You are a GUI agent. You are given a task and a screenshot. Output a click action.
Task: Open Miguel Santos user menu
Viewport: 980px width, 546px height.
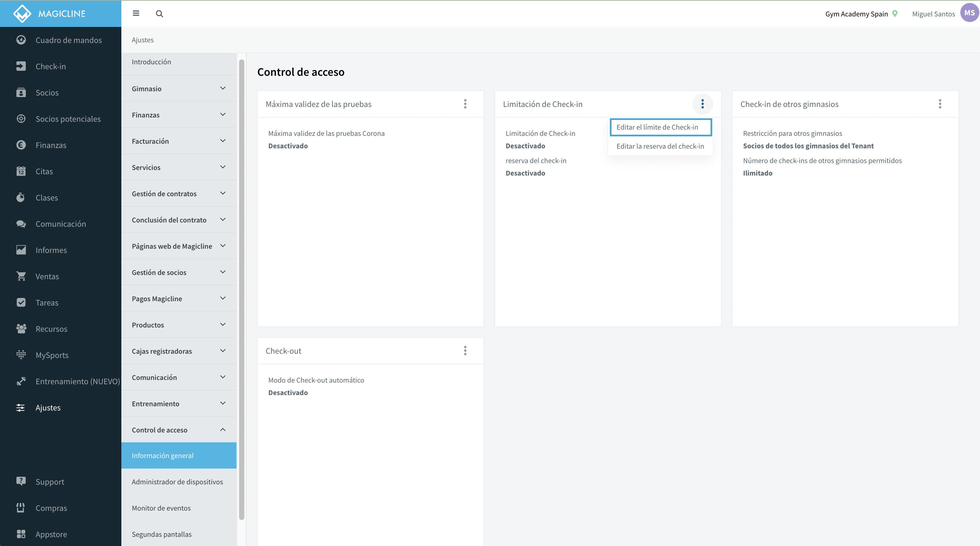[933, 14]
